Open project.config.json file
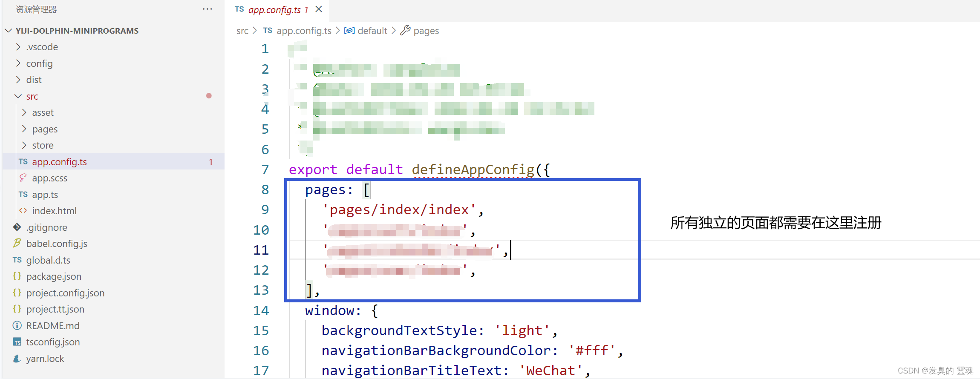The image size is (980, 379). tap(65, 293)
